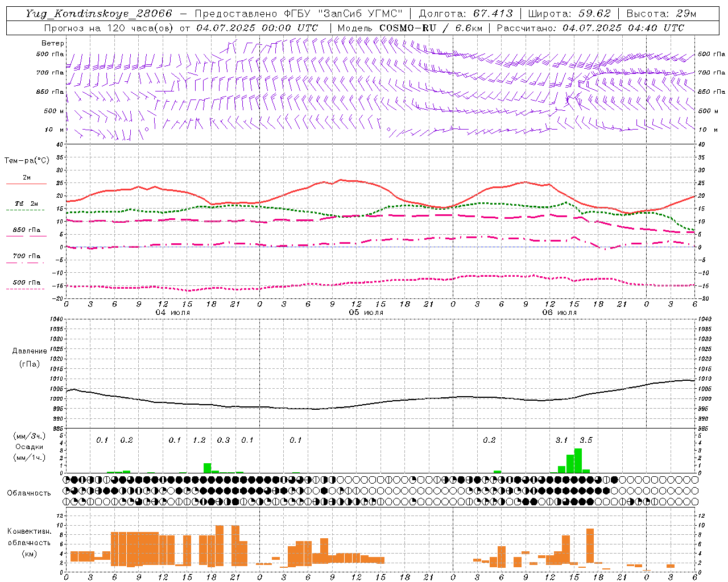This screenshot has height=582, width=728.
Task: Click the precipitation value 1.2
Action: click(x=199, y=440)
